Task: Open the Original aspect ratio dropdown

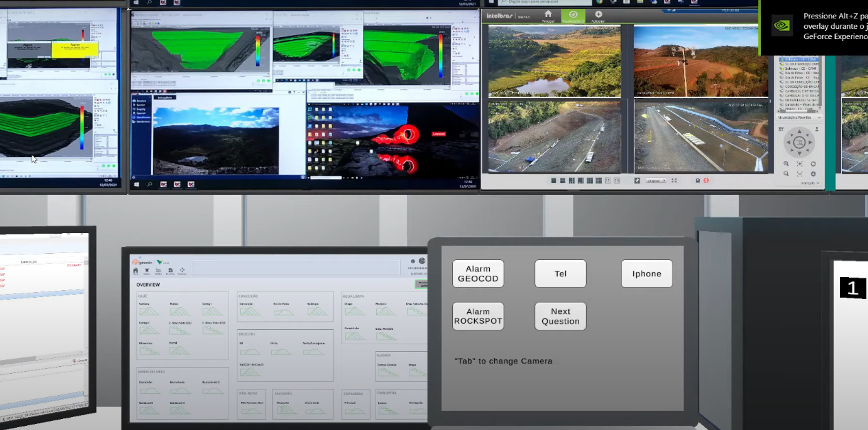Action: [656, 180]
